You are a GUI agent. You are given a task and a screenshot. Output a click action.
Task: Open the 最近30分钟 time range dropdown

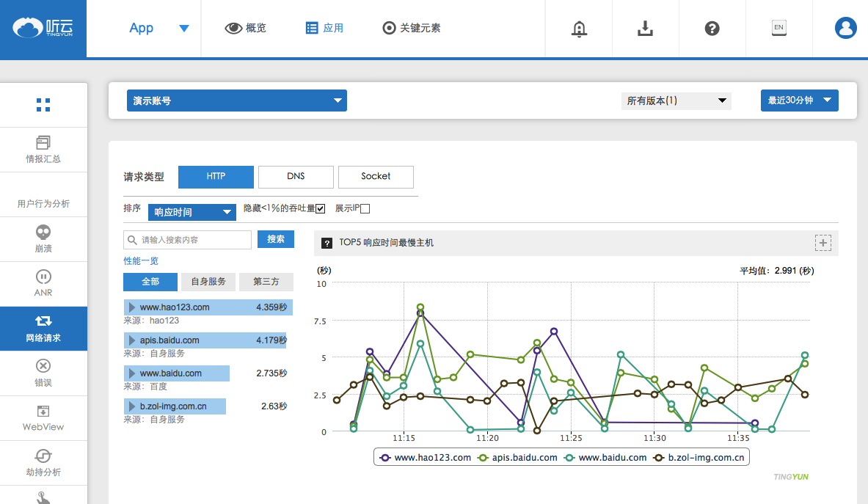pos(799,101)
